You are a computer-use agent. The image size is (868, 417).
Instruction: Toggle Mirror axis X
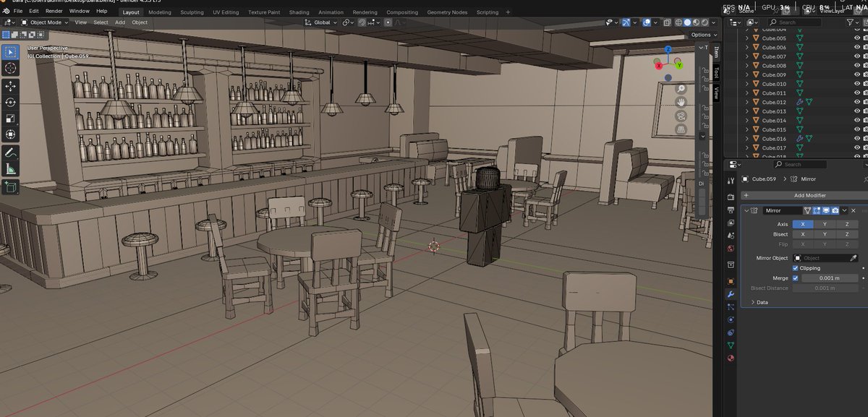pyautogui.click(x=803, y=224)
